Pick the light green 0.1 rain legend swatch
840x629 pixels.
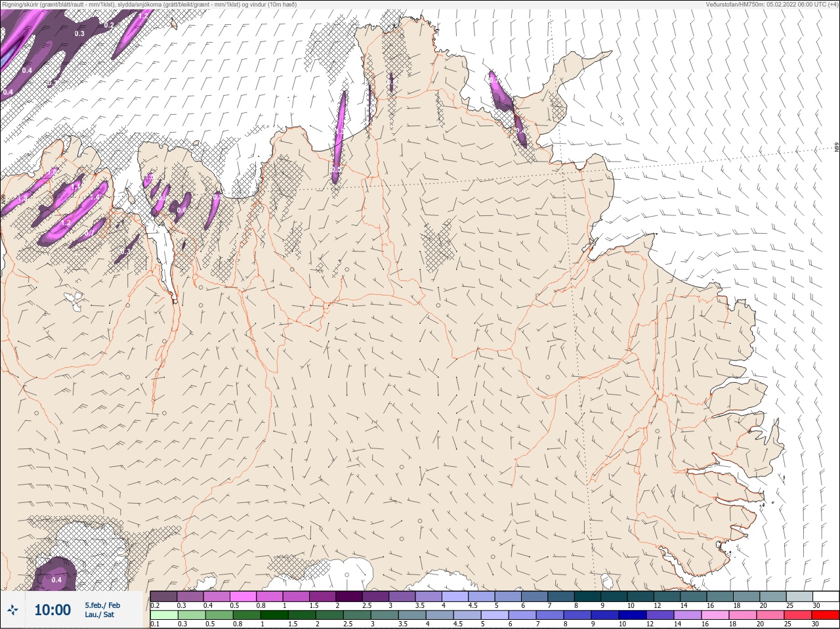[x=164, y=615]
